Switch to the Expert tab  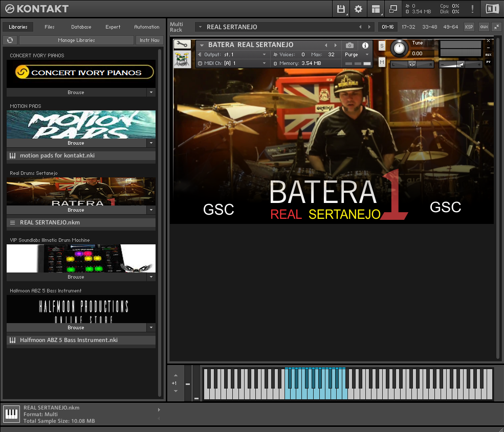(113, 27)
